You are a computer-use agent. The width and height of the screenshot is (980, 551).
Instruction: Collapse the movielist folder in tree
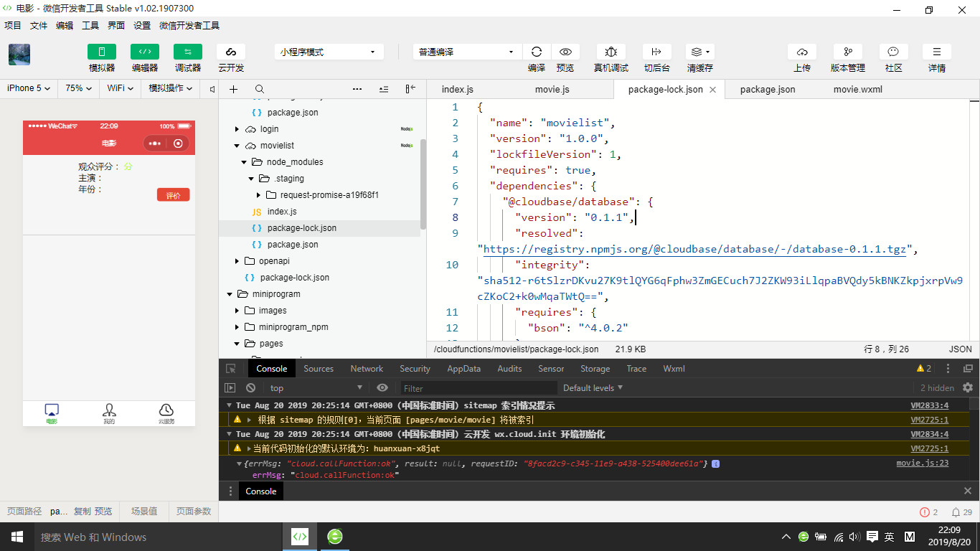pyautogui.click(x=237, y=146)
